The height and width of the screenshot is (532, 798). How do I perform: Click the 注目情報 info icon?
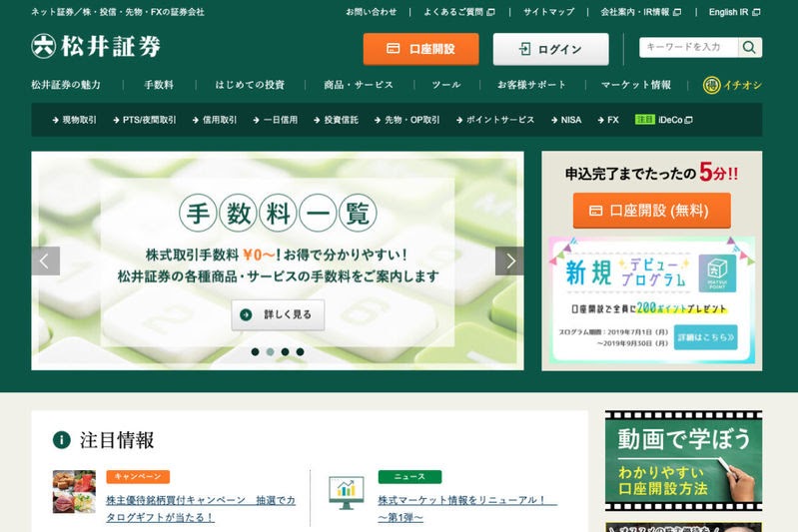(62, 439)
